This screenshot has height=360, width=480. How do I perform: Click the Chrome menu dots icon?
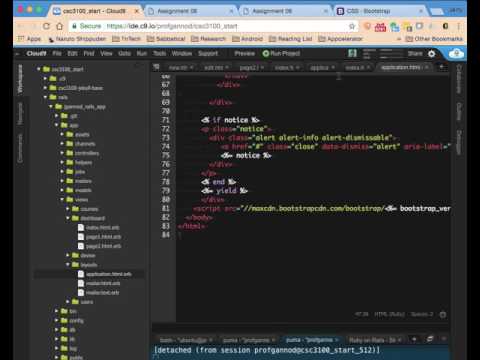pyautogui.click(x=459, y=26)
